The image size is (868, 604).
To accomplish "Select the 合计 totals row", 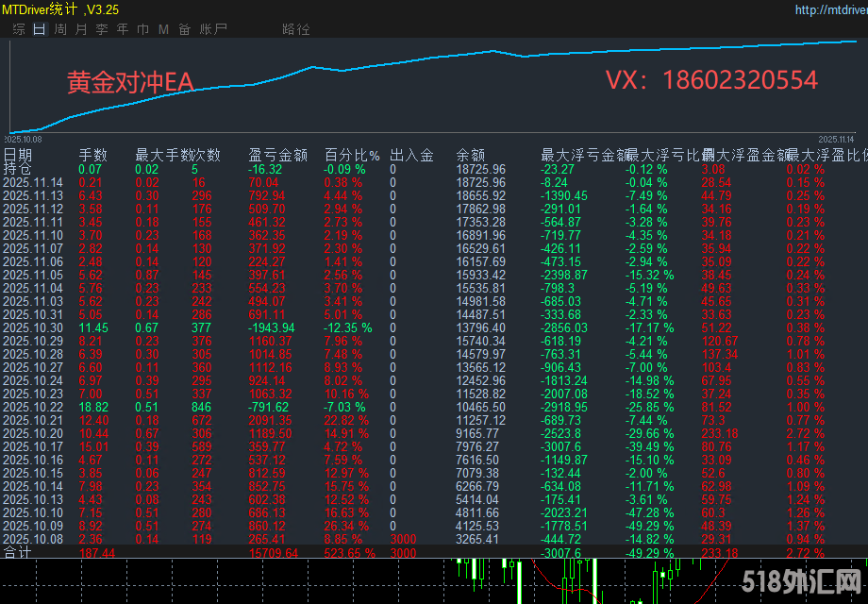I will tap(17, 552).
